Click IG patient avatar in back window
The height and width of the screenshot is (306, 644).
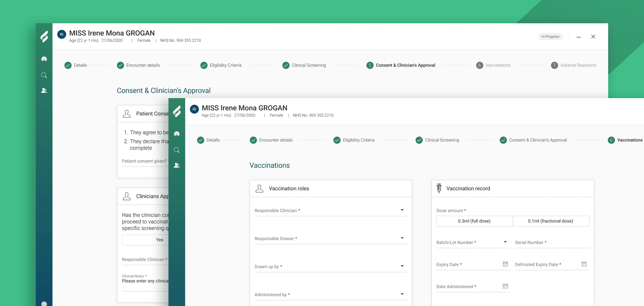[x=62, y=34]
